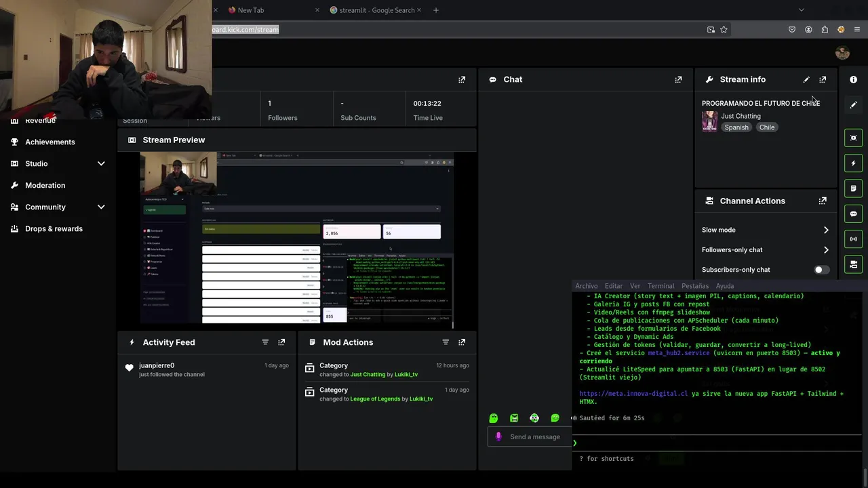Open the Firefox Pocket icon
The height and width of the screenshot is (488, 868).
[792, 29]
